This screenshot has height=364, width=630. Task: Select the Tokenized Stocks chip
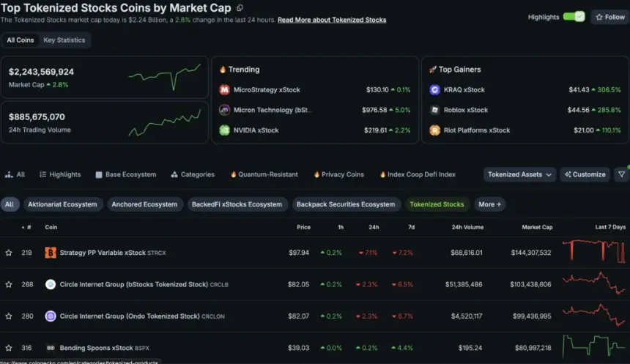437,204
